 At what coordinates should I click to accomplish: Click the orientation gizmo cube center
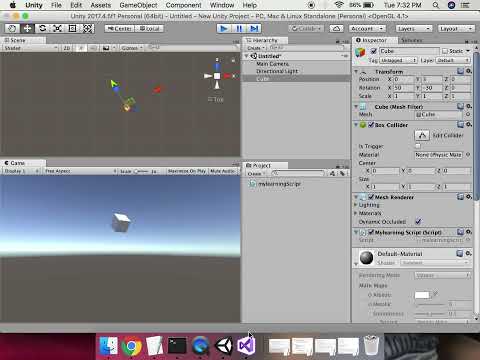[217, 76]
